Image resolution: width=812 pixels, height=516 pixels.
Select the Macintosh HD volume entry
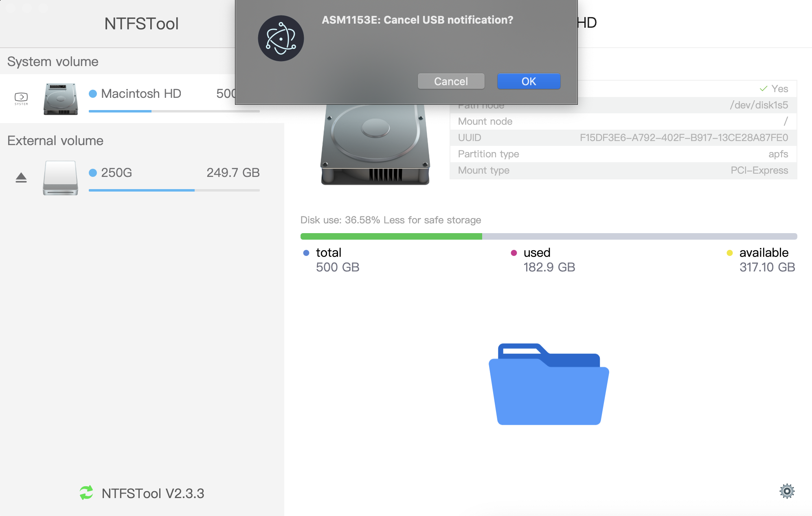[x=141, y=94]
